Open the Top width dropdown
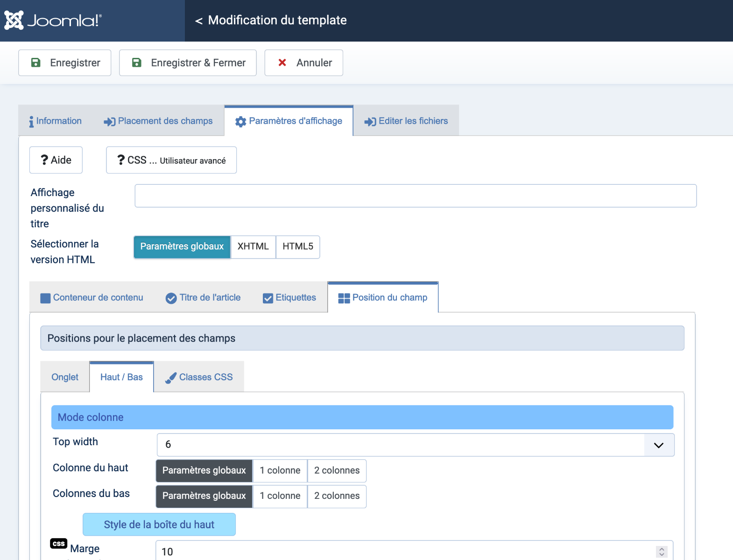The width and height of the screenshot is (733, 560). click(x=416, y=445)
